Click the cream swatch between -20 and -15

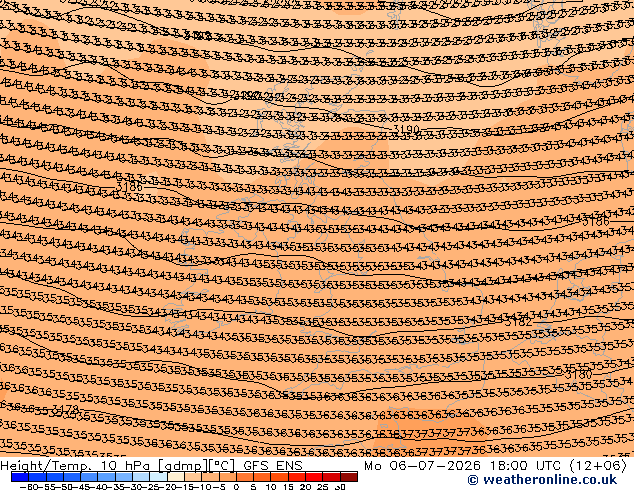[x=176, y=477]
